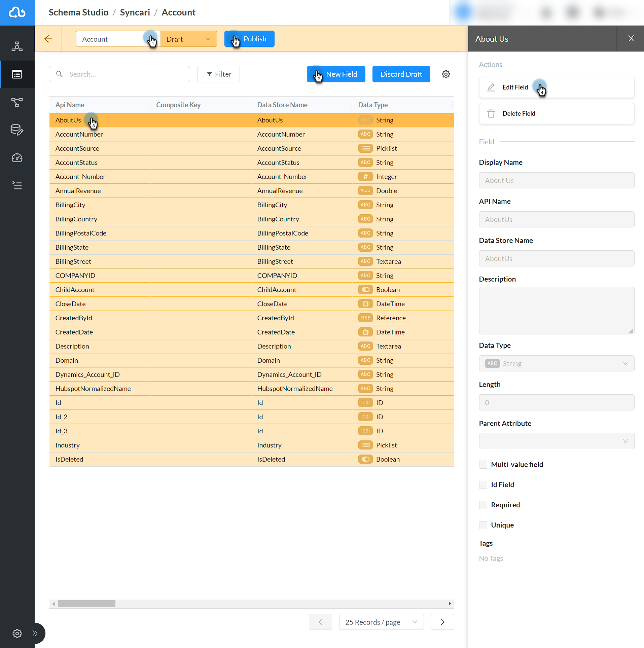Go to the next page of records
Screen dimensions: 644x648
pos(442,622)
